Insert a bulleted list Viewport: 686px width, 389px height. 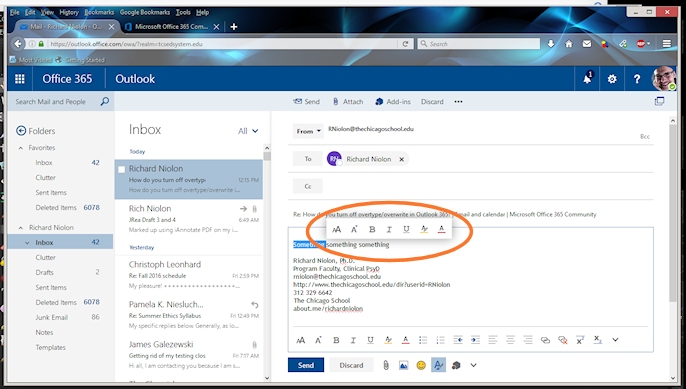click(423, 340)
